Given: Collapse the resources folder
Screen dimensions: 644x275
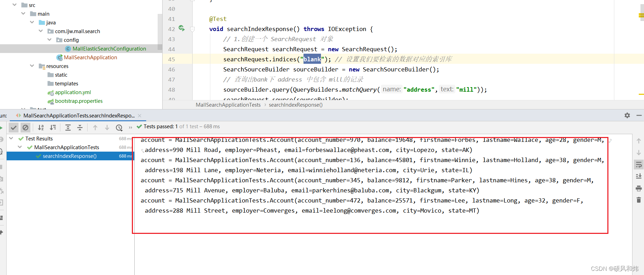Looking at the screenshot, I should pos(32,66).
